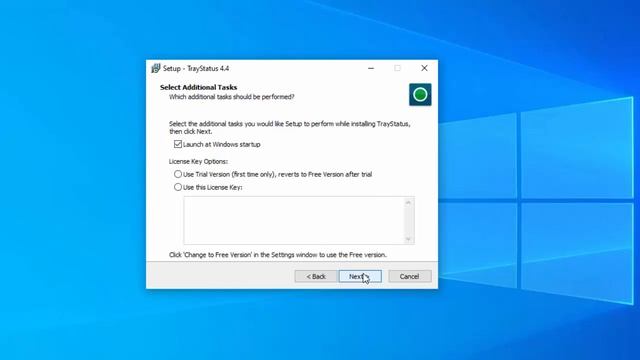Go back with the Back button
The image size is (640, 360).
click(x=316, y=276)
